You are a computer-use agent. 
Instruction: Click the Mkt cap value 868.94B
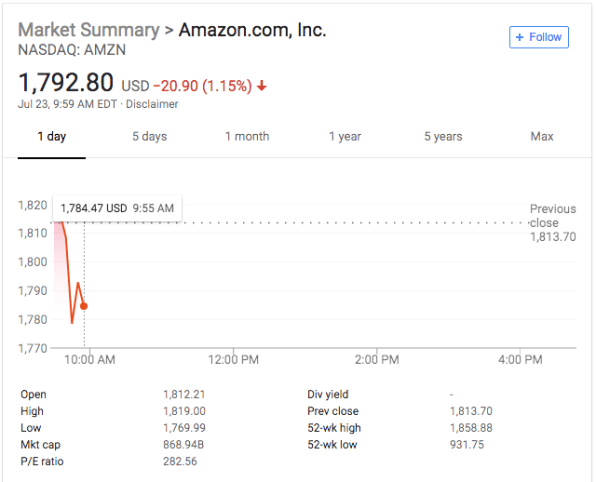(x=184, y=445)
